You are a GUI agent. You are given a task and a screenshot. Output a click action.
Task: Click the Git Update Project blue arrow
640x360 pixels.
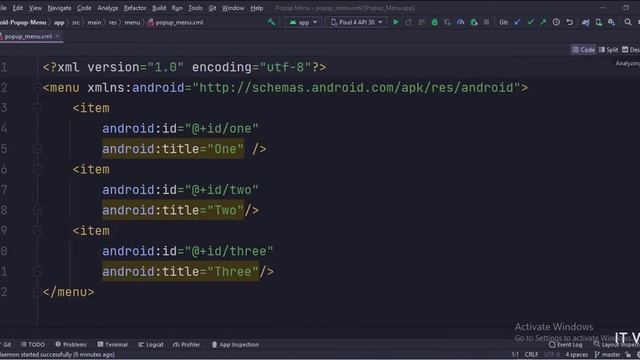tap(517, 22)
